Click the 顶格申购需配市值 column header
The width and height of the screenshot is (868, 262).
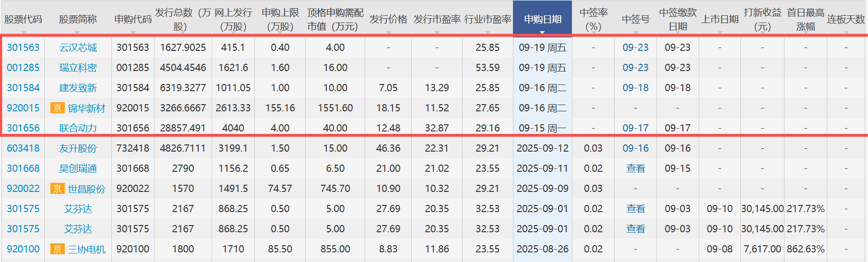[335, 19]
